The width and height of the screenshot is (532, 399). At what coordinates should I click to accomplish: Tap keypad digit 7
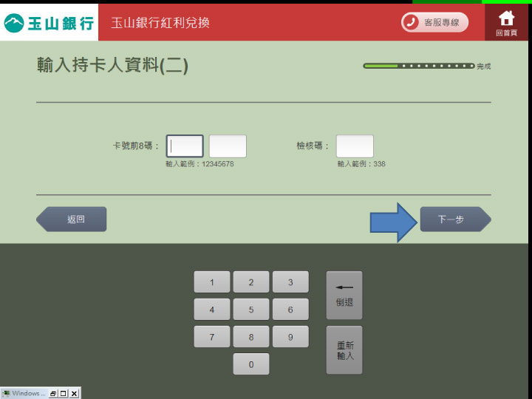tap(212, 337)
